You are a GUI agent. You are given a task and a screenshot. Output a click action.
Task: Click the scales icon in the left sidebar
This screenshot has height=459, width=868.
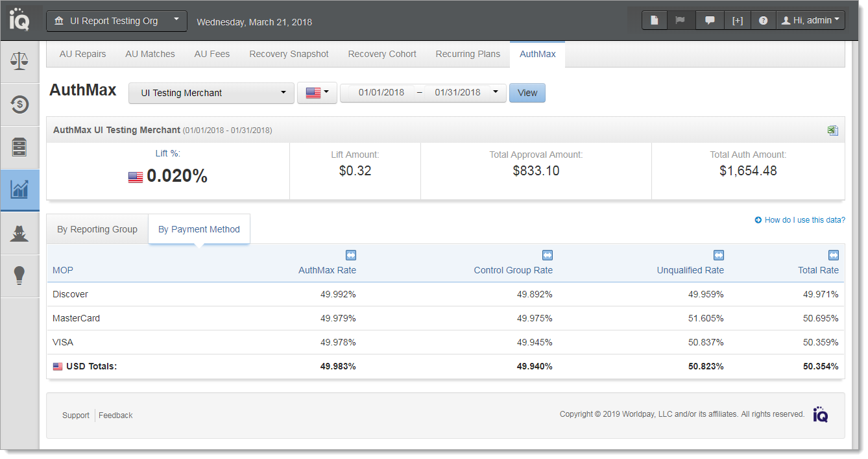point(19,62)
